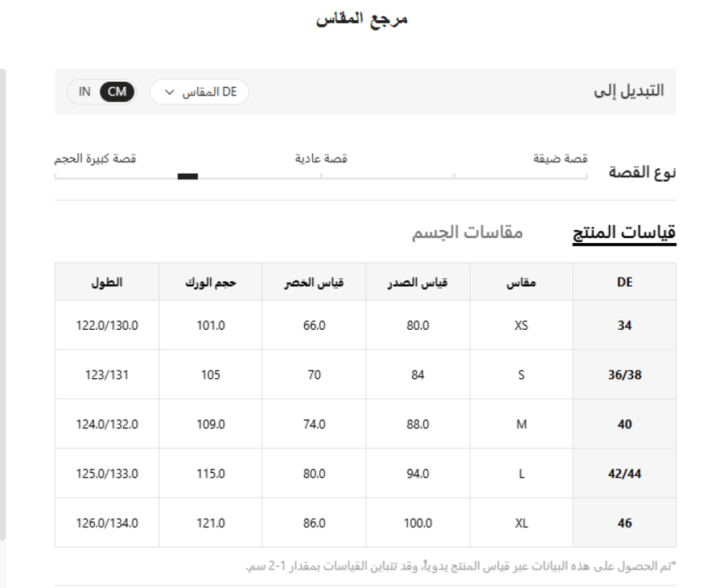Click the 74.0 waist value
Image resolution: width=724 pixels, height=588 pixels.
pos(314,424)
